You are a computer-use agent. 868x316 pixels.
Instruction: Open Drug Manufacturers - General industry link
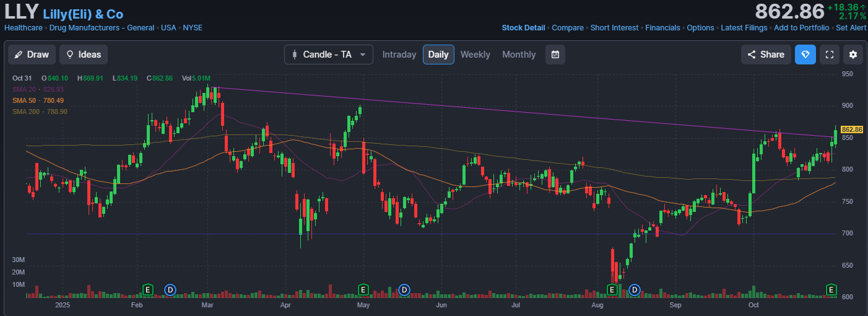pos(102,28)
